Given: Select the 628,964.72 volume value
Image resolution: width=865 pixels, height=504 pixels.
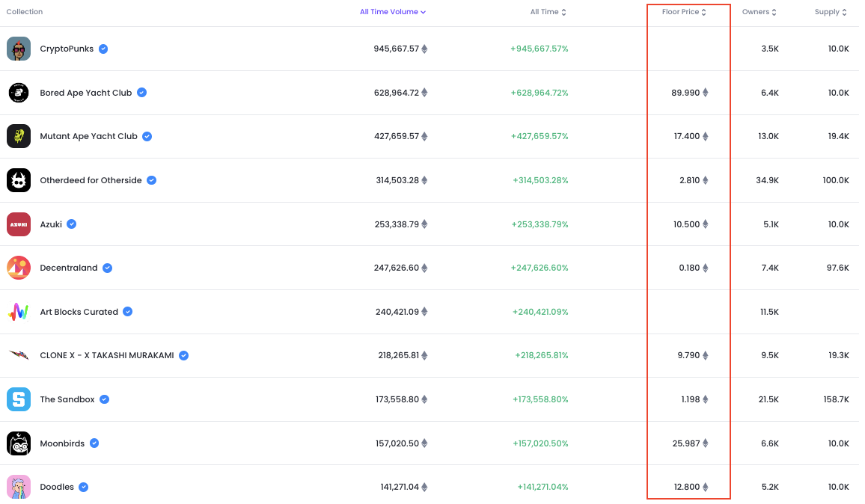Looking at the screenshot, I should pos(397,93).
